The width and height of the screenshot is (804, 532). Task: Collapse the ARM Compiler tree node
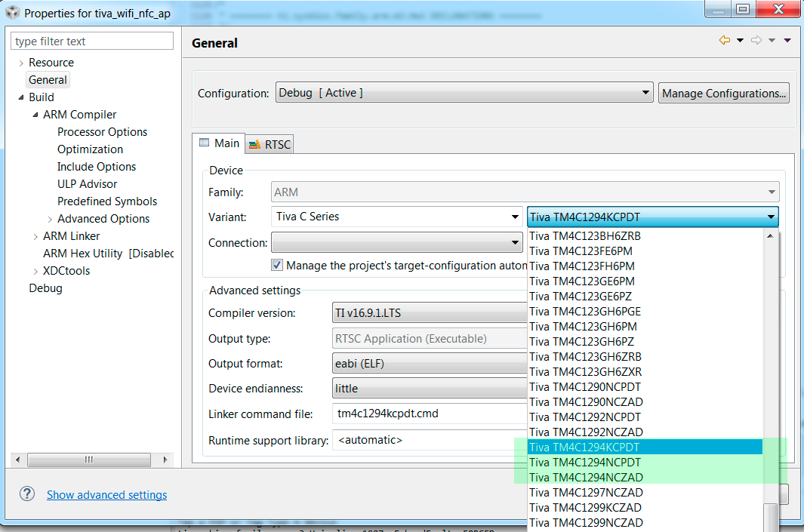click(35, 115)
